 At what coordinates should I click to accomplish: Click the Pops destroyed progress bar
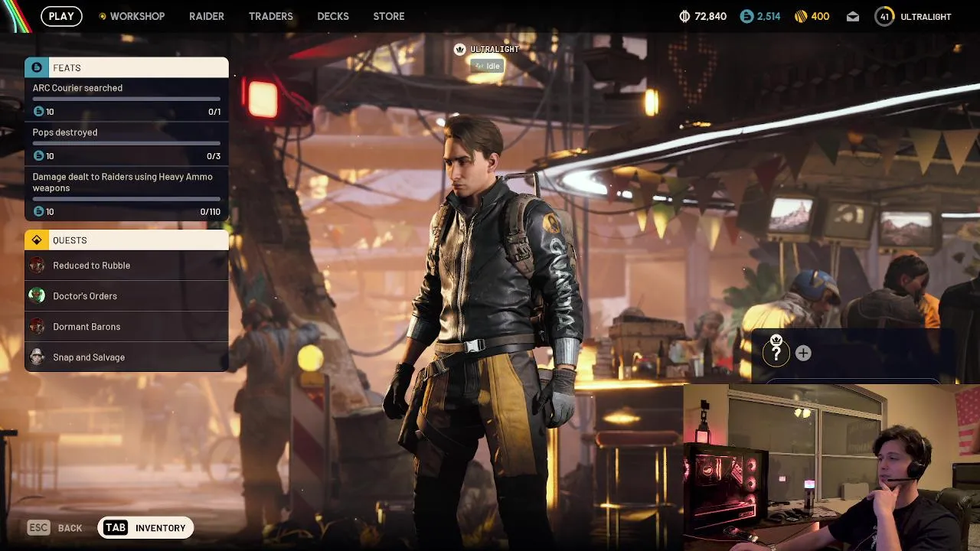click(x=126, y=143)
